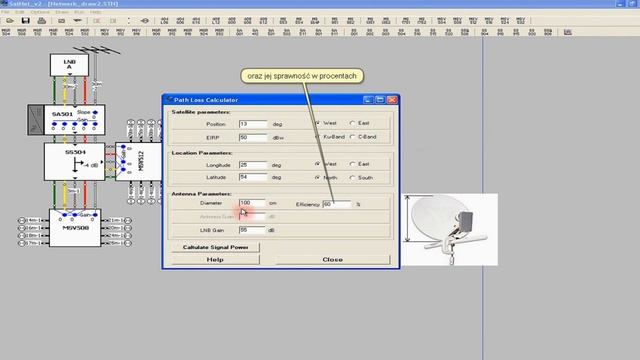Select the MSV 516 component in top toolbar
This screenshot has height=360, width=640.
[x=489, y=20]
